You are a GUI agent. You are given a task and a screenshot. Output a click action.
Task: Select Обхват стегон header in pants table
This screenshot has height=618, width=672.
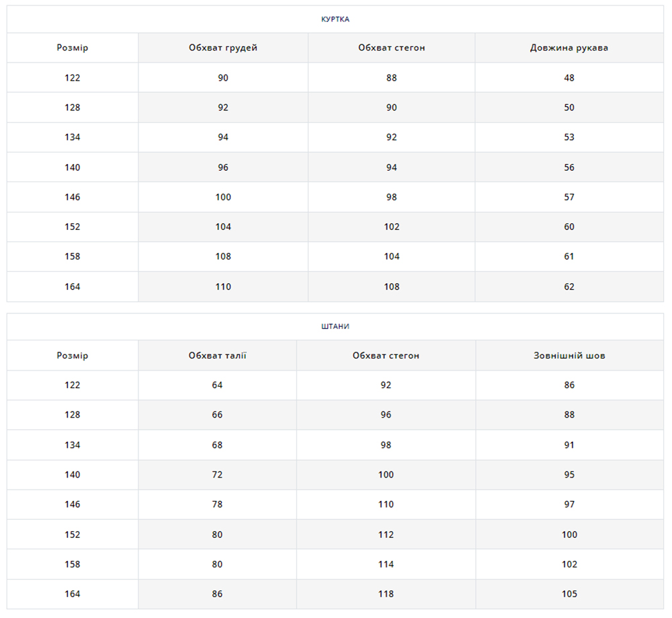tap(386, 355)
